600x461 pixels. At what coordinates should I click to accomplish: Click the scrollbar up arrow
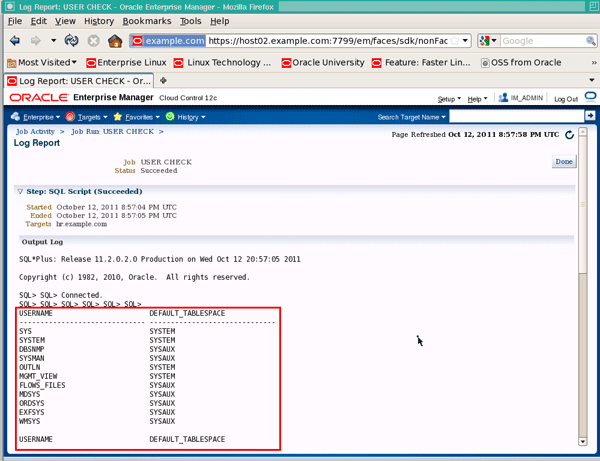click(x=583, y=132)
